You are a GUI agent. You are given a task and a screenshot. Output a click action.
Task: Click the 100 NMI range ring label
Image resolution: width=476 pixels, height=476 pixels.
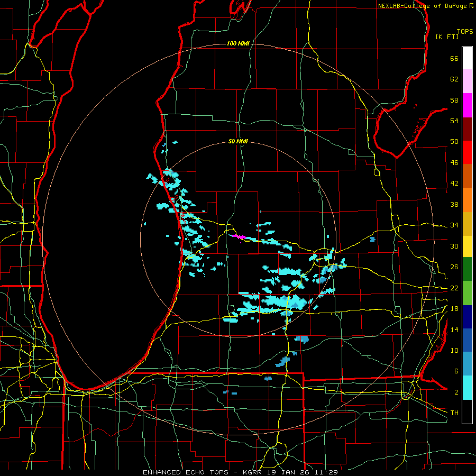[238, 44]
